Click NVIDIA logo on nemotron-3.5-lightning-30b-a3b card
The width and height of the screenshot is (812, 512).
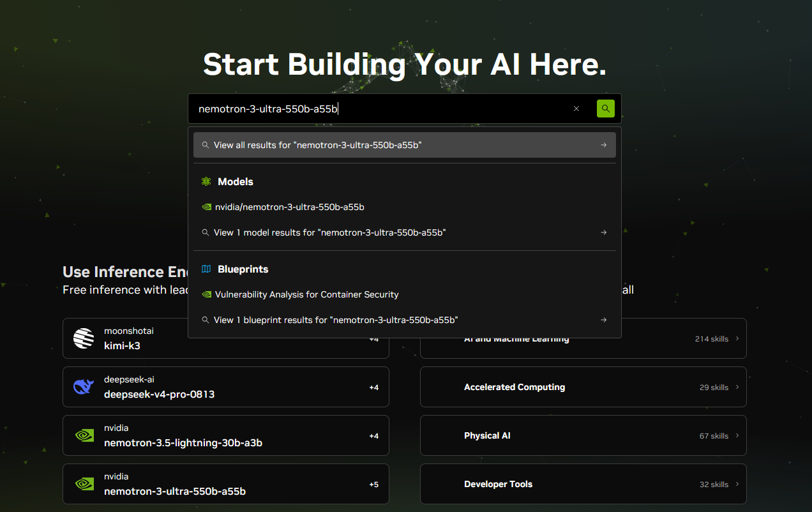(x=84, y=435)
